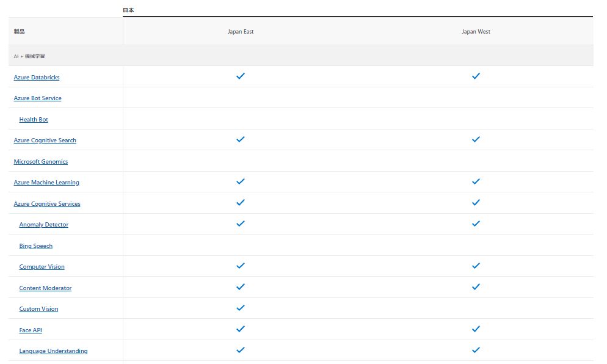The height and width of the screenshot is (364, 607).
Task: Open the Bing Speech link
Action: pyautogui.click(x=35, y=246)
